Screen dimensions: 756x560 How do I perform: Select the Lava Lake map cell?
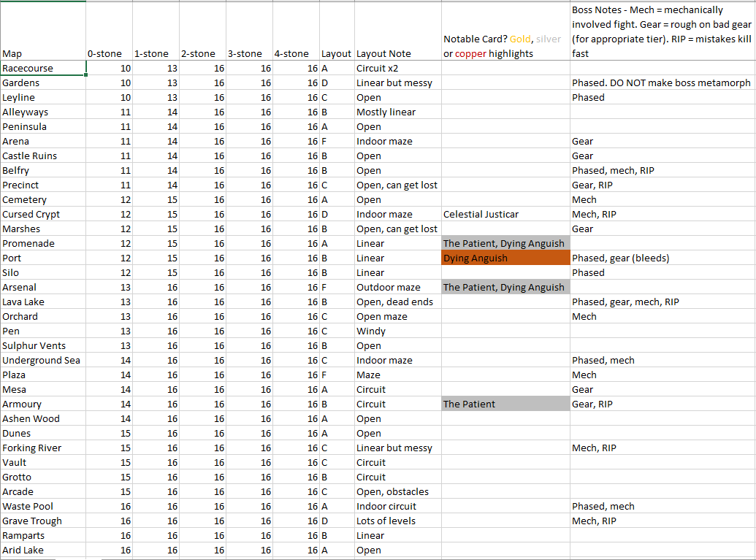pyautogui.click(x=43, y=302)
